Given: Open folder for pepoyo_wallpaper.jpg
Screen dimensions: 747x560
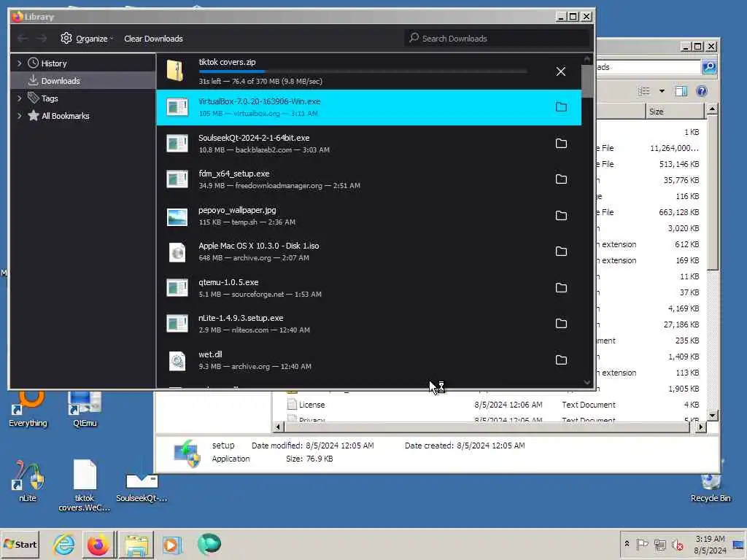Looking at the screenshot, I should pos(561,216).
